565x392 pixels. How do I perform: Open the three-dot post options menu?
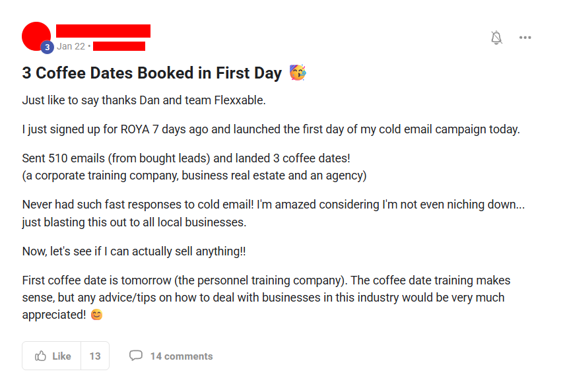(525, 38)
